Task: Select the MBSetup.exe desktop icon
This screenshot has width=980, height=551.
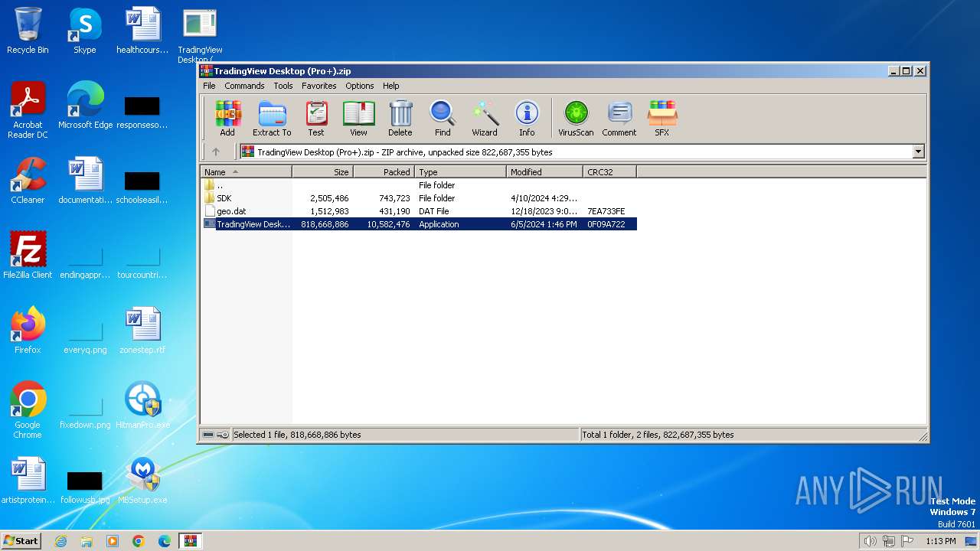Action: click(x=142, y=480)
